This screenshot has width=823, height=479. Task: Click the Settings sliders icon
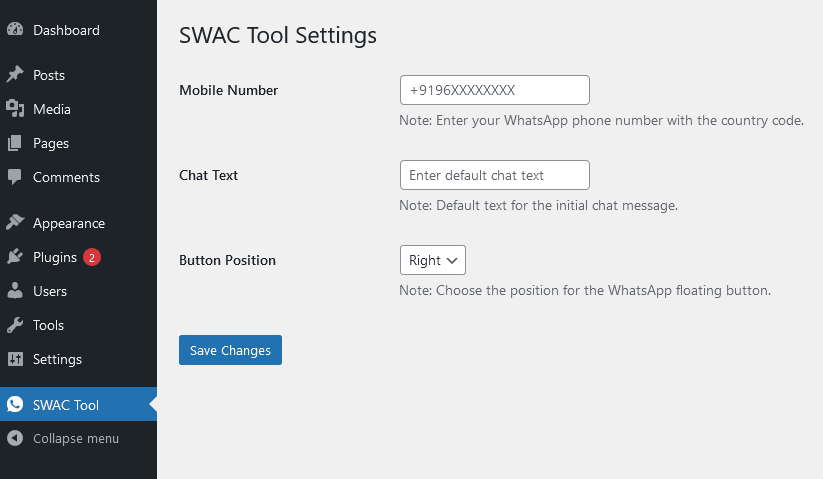[15, 359]
